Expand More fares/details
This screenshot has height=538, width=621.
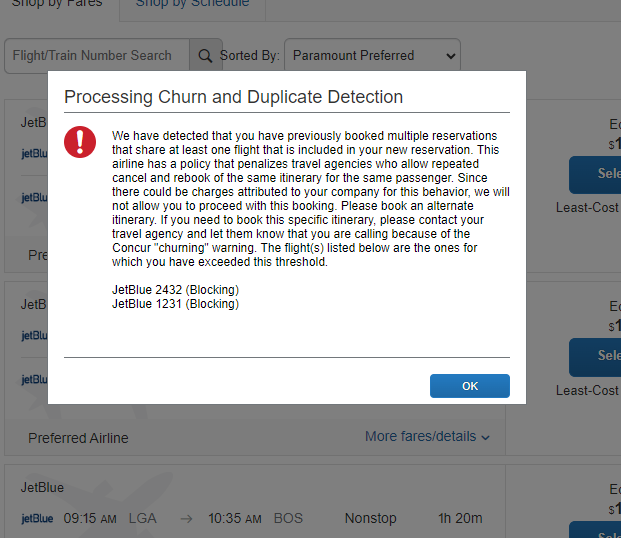(428, 436)
